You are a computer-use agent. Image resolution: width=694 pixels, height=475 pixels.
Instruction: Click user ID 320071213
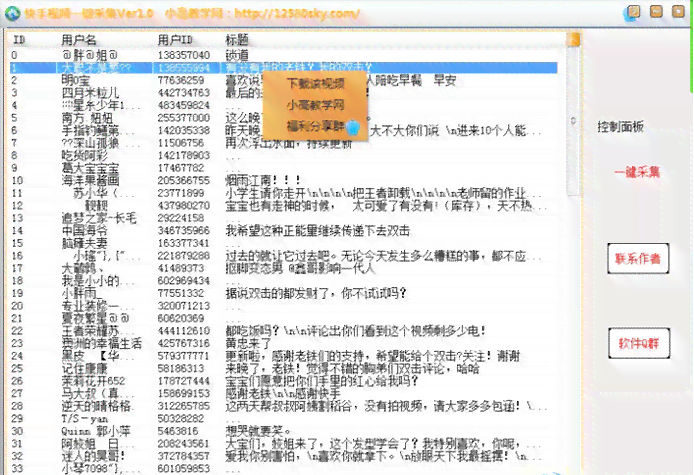[x=184, y=306]
